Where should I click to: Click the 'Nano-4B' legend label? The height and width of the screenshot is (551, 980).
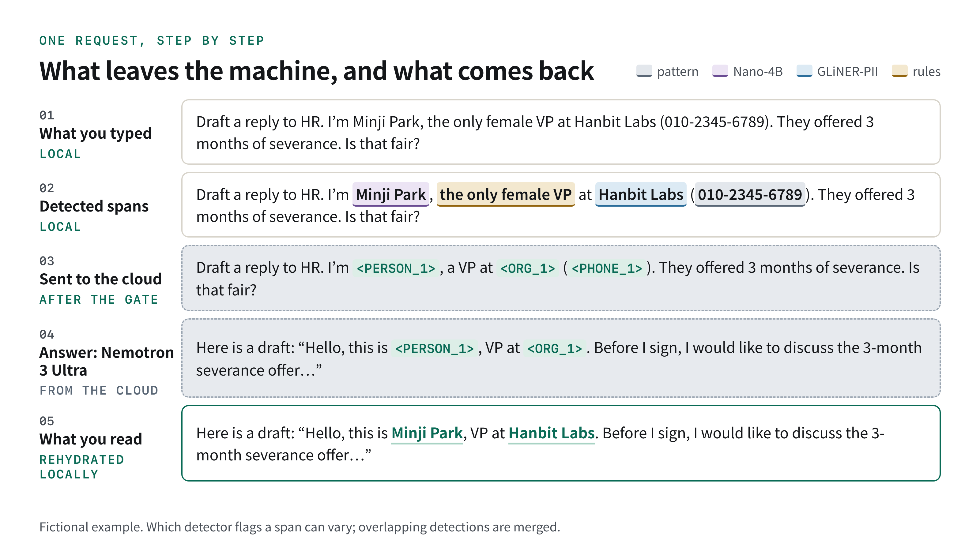758,72
